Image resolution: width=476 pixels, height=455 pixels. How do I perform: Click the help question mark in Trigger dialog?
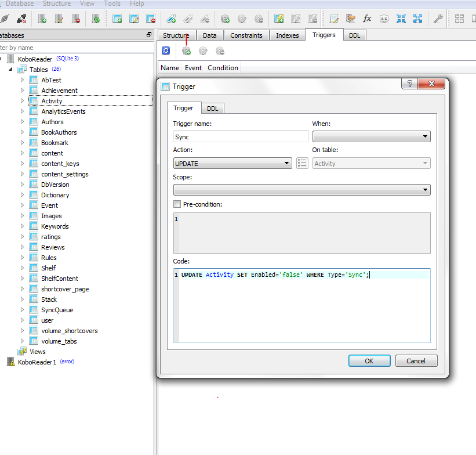[409, 84]
